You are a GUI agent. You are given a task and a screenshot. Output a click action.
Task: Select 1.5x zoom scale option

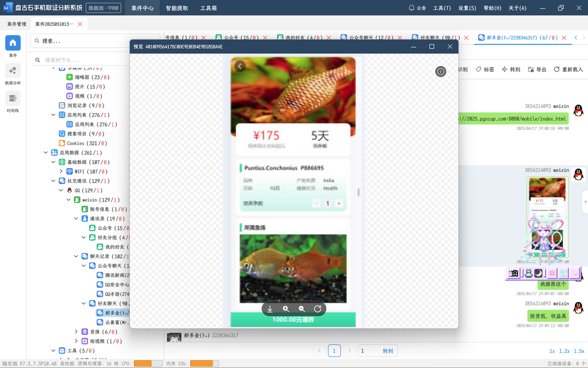579,351
